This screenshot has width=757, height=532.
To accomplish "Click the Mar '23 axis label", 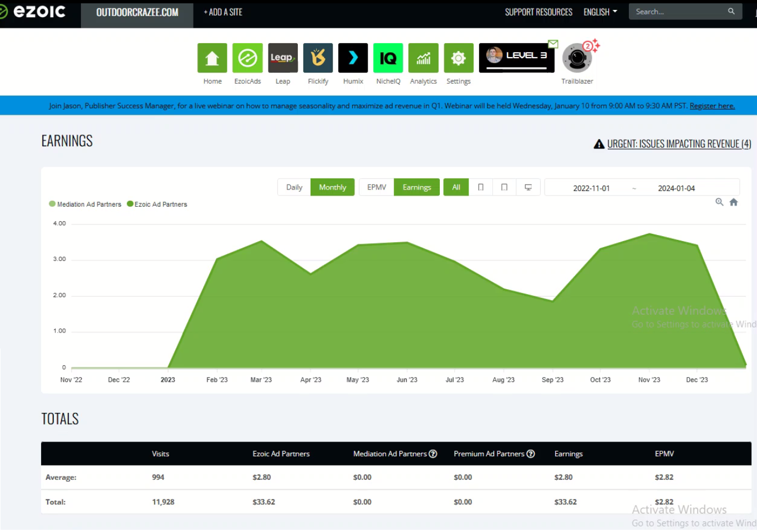I will [x=261, y=380].
